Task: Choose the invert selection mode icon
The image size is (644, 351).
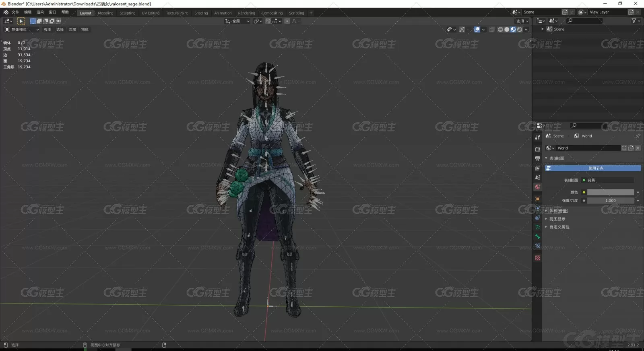Action: tap(52, 21)
